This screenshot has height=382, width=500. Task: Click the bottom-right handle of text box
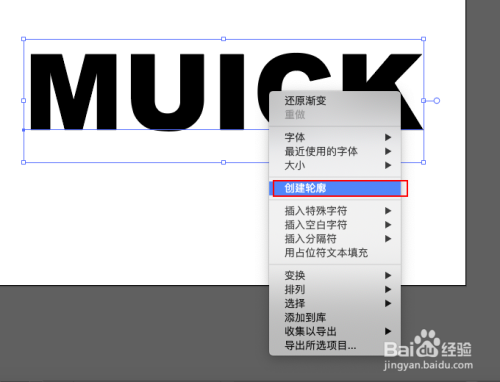coord(423,162)
